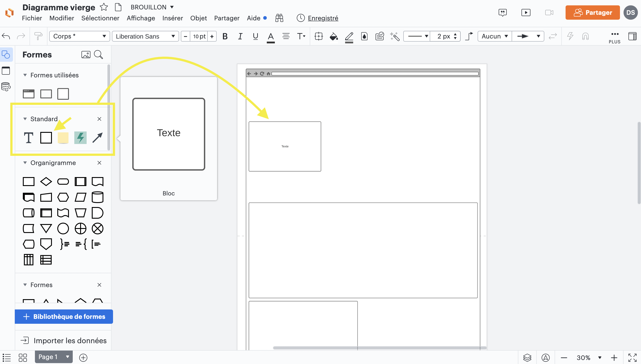This screenshot has width=641, height=364.
Task: Open the text options T dropdown
Action: 301,36
